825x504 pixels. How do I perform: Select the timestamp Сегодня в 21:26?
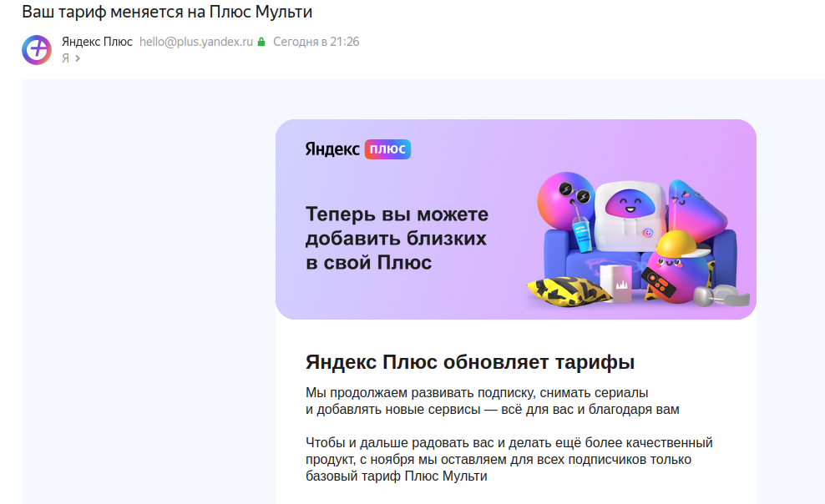point(316,42)
